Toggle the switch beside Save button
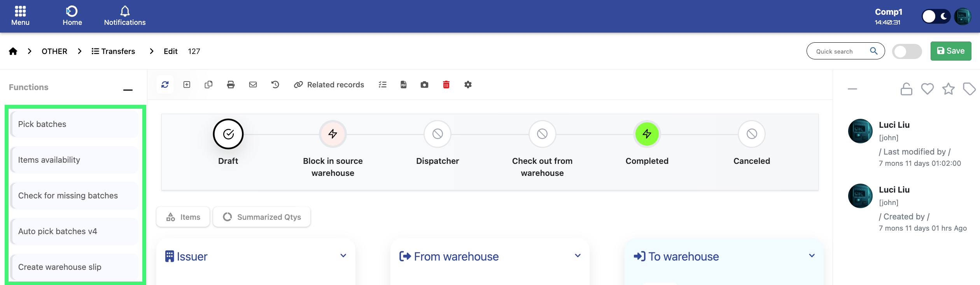 [x=906, y=51]
